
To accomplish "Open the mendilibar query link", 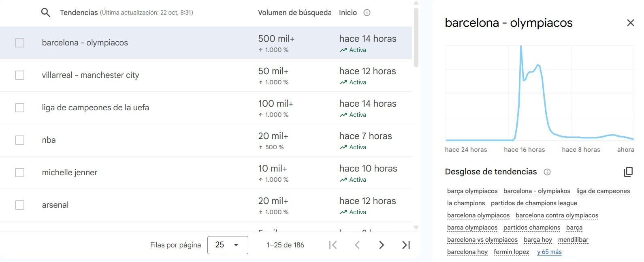I will (573, 240).
